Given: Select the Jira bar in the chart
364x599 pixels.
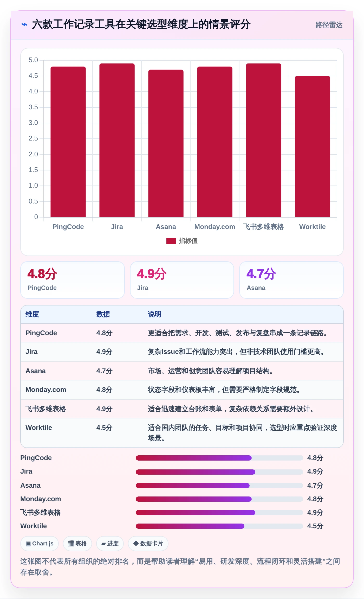Looking at the screenshot, I should pos(117,140).
